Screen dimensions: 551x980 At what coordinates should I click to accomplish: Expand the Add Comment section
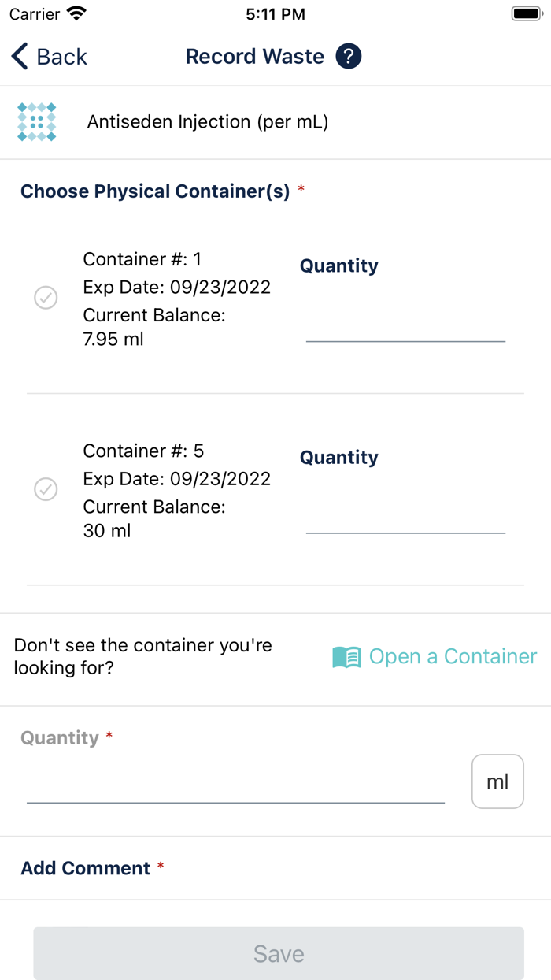coord(275,868)
